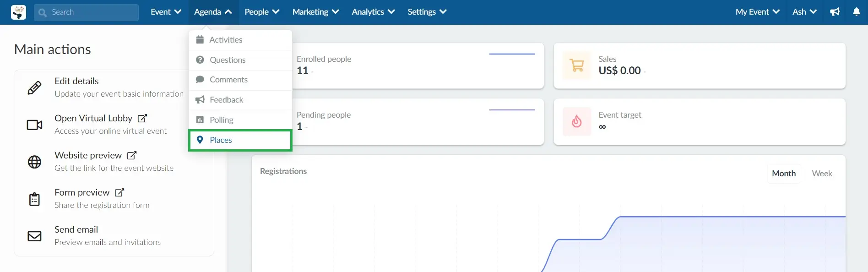The width and height of the screenshot is (868, 272).
Task: Click 'Get the link for the event website' text
Action: 114,168
